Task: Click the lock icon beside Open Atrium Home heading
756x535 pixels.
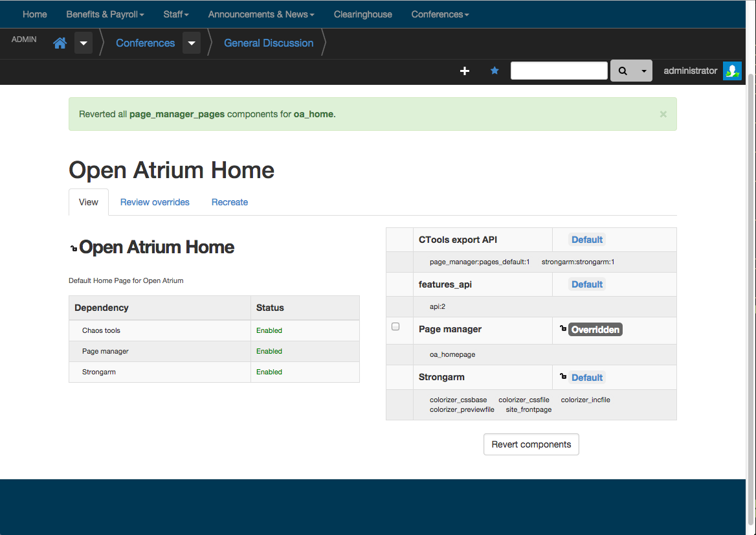Action: pyautogui.click(x=72, y=247)
